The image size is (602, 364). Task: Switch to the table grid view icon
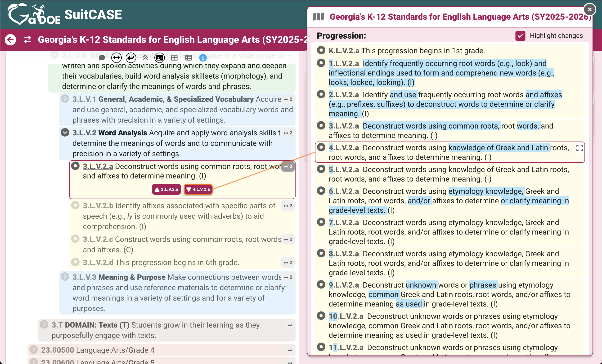tap(174, 58)
